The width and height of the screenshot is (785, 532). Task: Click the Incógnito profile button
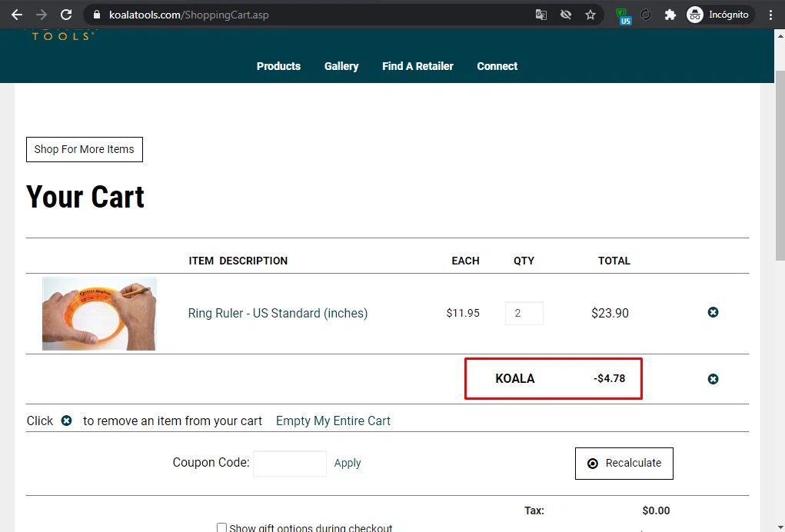[720, 15]
